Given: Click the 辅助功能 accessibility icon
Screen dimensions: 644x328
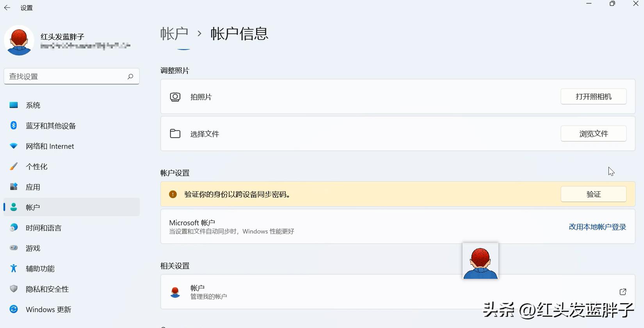Looking at the screenshot, I should [x=14, y=268].
